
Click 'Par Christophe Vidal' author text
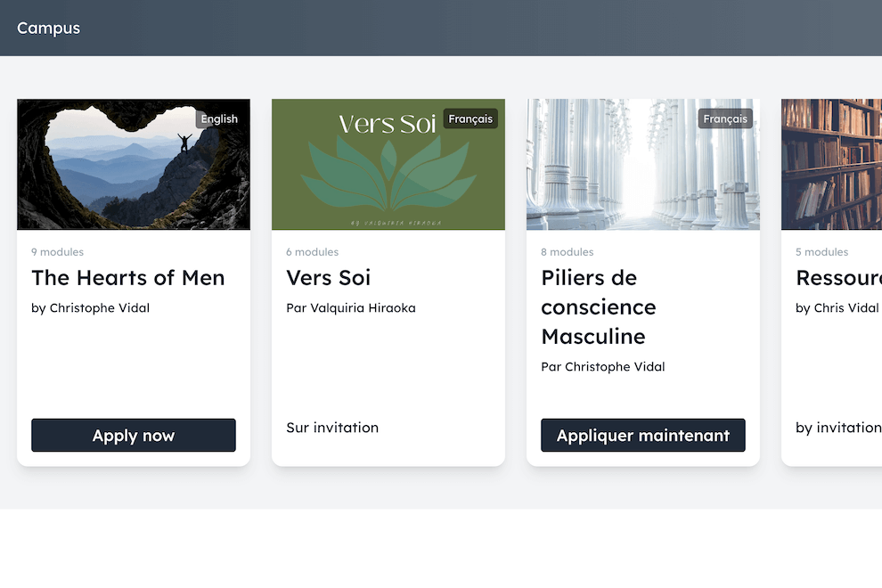603,367
